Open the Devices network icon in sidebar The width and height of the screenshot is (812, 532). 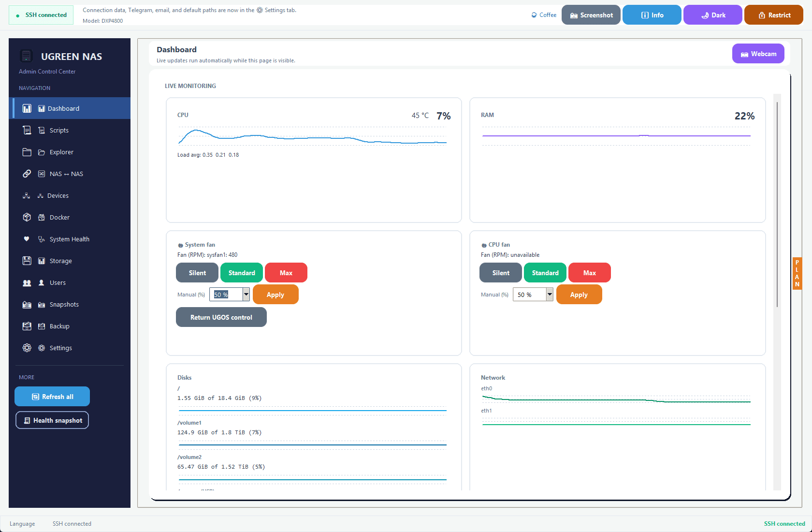pyautogui.click(x=27, y=195)
